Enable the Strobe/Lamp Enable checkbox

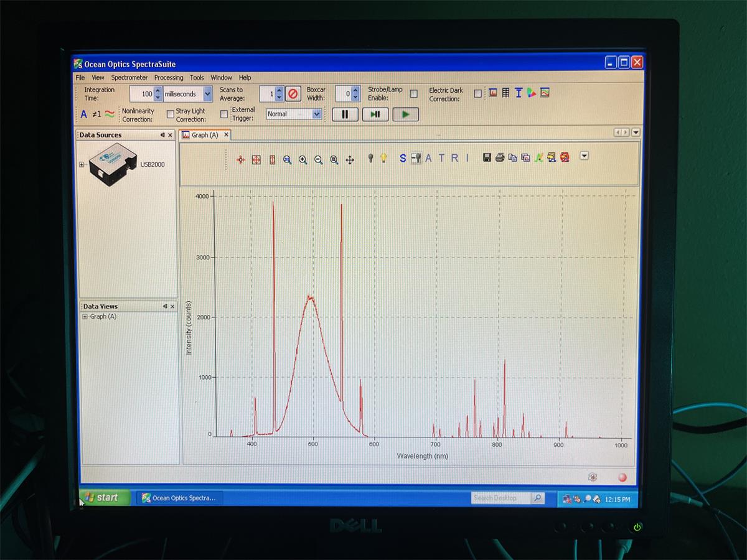tap(414, 94)
